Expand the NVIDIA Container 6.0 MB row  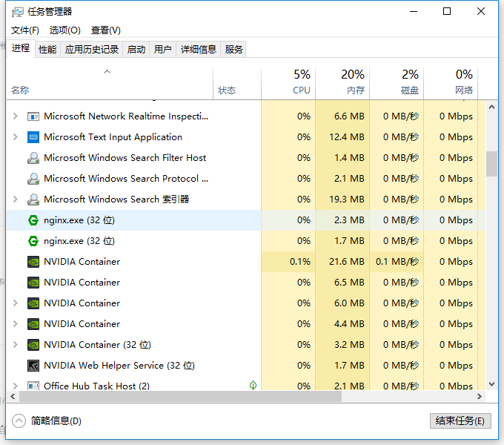tap(15, 303)
